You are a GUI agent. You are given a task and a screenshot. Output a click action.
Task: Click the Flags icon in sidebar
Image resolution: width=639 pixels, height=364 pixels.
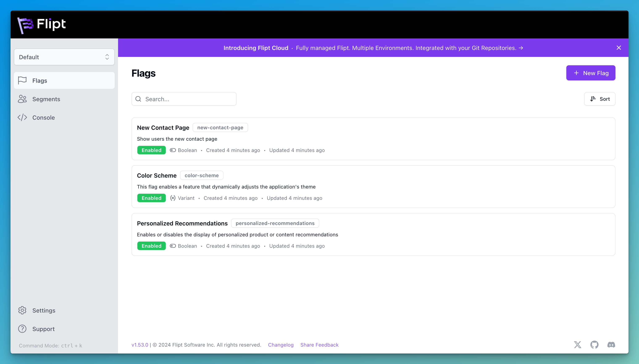point(22,80)
